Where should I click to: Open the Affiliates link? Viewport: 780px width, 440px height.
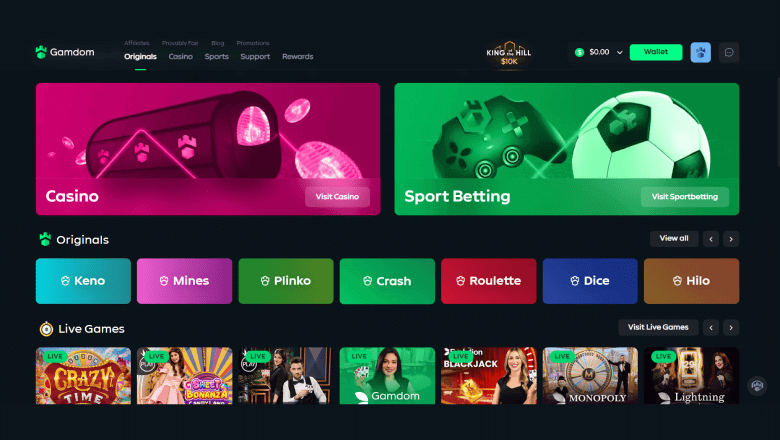pyautogui.click(x=137, y=43)
